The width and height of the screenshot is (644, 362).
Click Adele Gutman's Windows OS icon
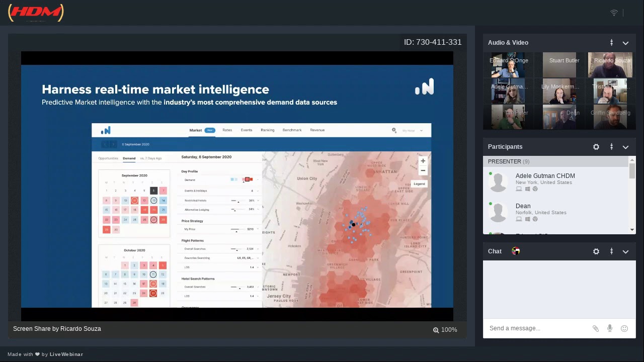[x=527, y=189]
